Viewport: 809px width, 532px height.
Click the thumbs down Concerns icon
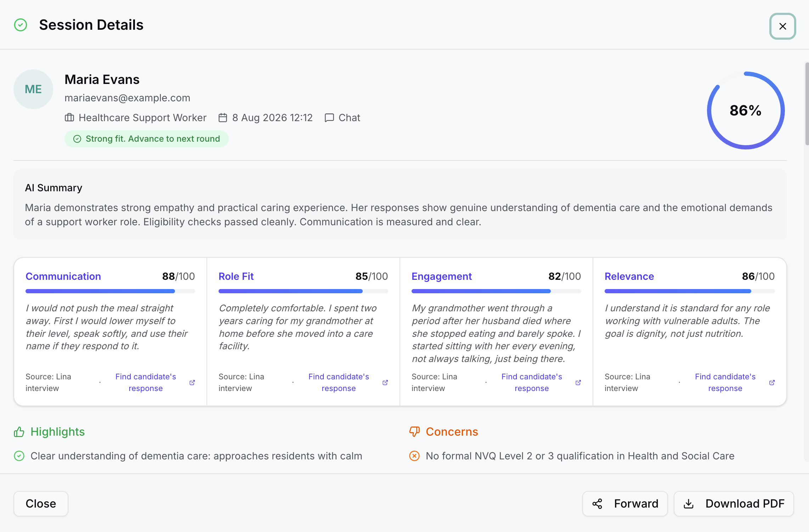[x=414, y=432]
